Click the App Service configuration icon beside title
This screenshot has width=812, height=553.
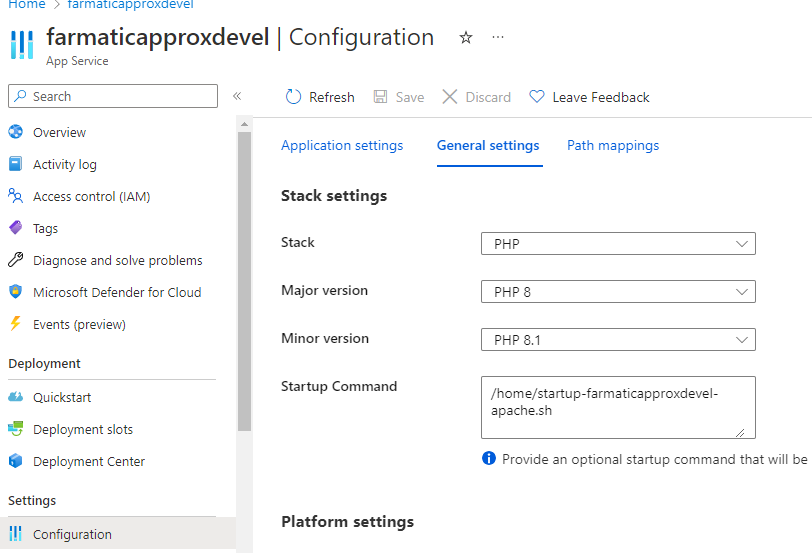coord(22,45)
